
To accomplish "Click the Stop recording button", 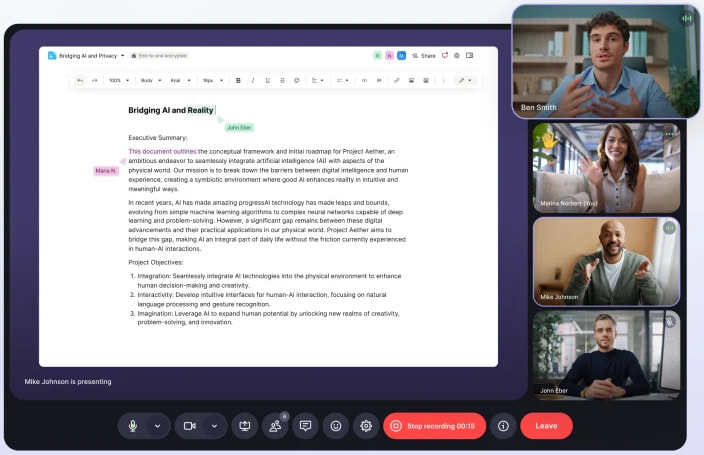I will point(434,426).
